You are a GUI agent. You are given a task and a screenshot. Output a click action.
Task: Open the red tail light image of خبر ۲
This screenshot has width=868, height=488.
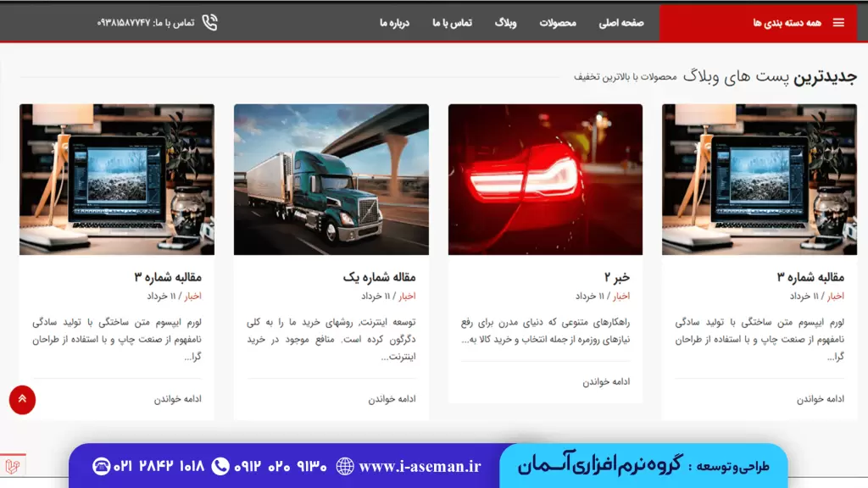(545, 180)
